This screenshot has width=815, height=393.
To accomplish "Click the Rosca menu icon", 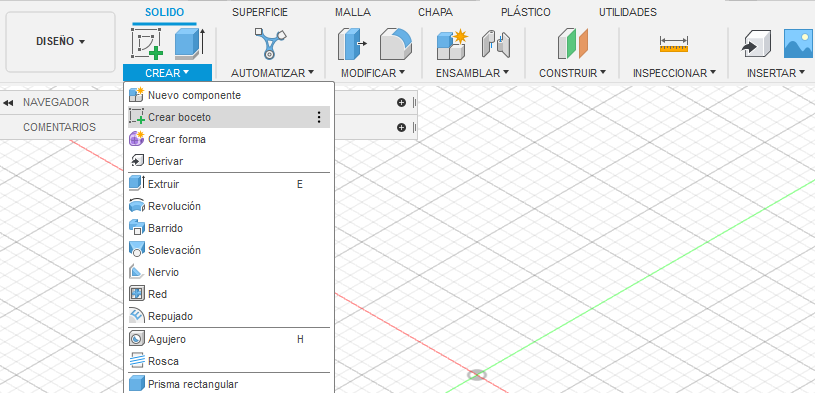I will 136,360.
